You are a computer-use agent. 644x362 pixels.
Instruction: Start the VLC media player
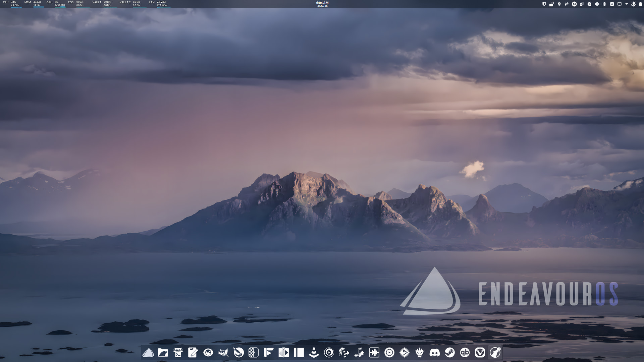click(314, 353)
